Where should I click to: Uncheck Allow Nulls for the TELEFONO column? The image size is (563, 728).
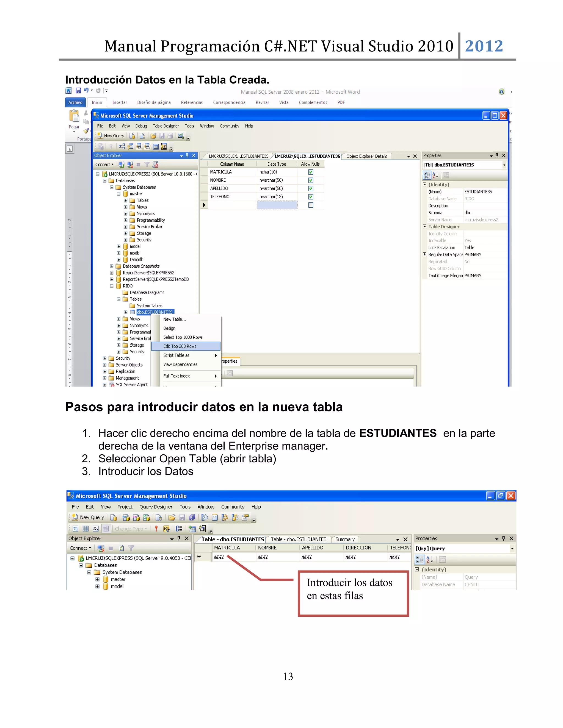click(x=311, y=197)
